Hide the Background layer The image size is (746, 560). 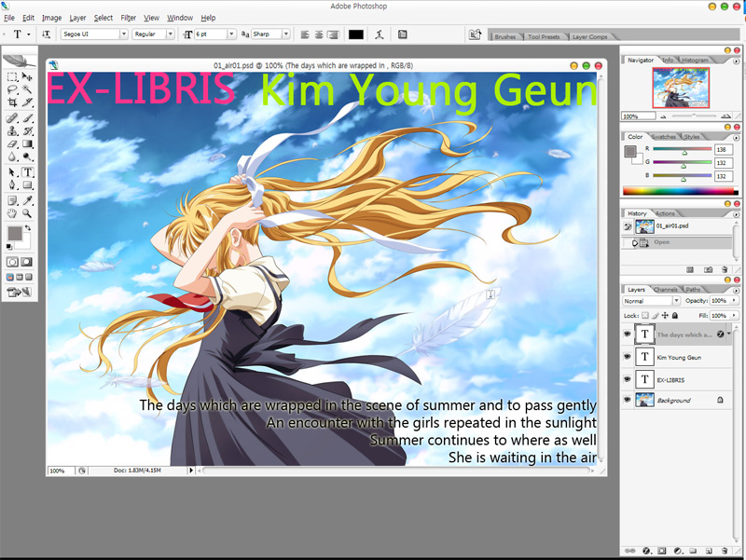pos(627,400)
